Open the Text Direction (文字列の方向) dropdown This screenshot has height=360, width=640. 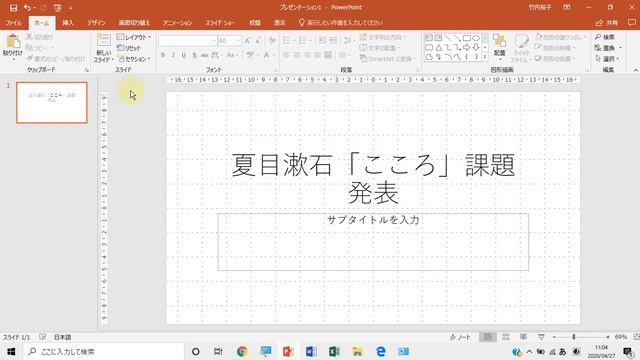382,37
